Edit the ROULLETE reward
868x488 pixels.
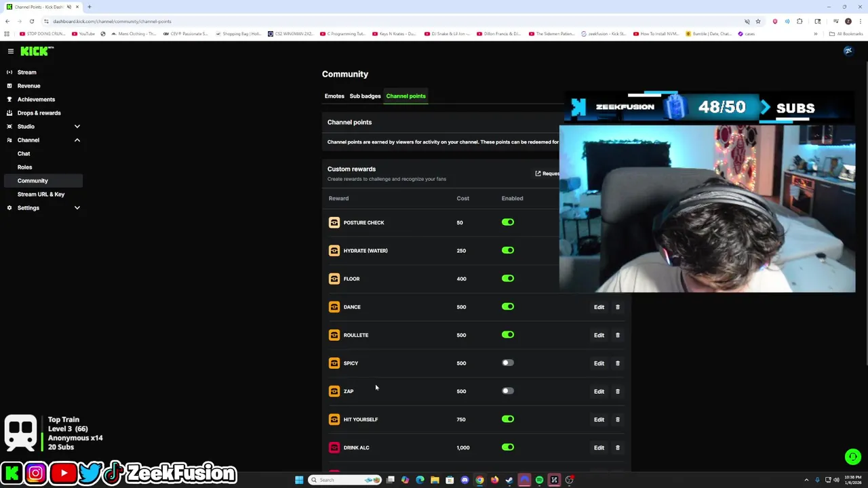tap(599, 335)
